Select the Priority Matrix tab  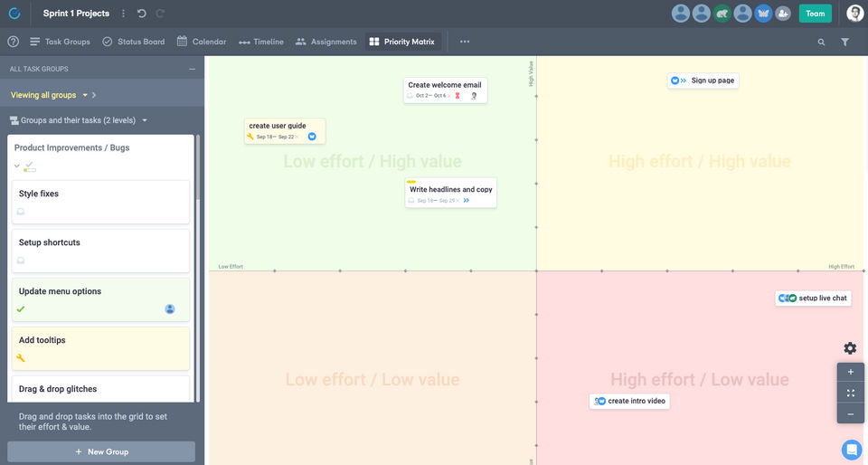coord(402,42)
